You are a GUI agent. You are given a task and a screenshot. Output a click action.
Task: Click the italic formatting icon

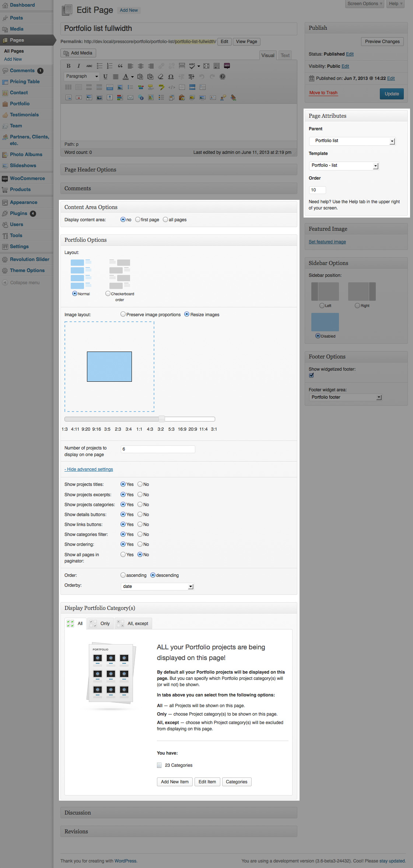[x=78, y=66]
